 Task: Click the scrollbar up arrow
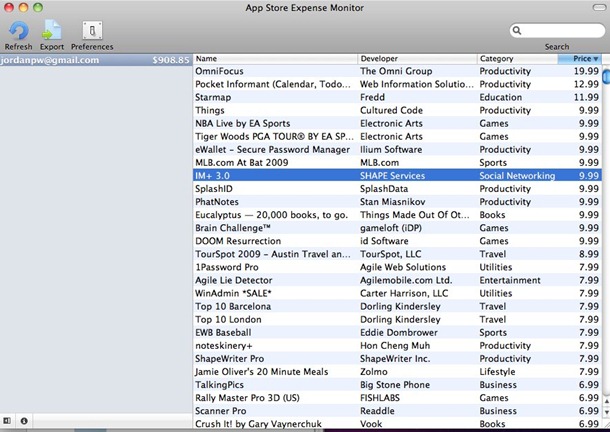point(606,401)
